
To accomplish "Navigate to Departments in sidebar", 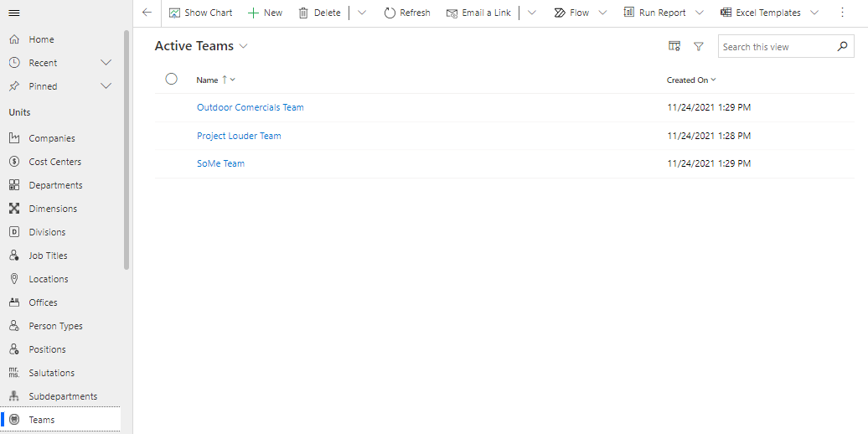I will click(x=55, y=185).
